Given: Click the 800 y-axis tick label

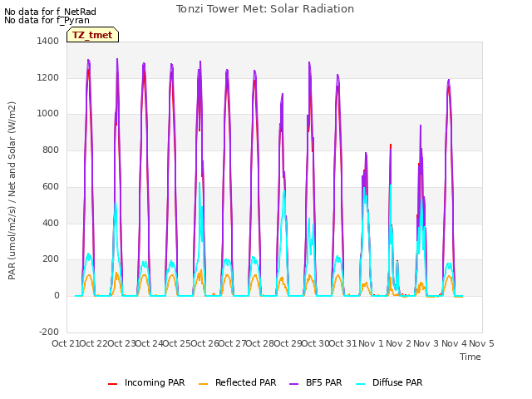Looking at the screenshot, I should click(x=51, y=150).
